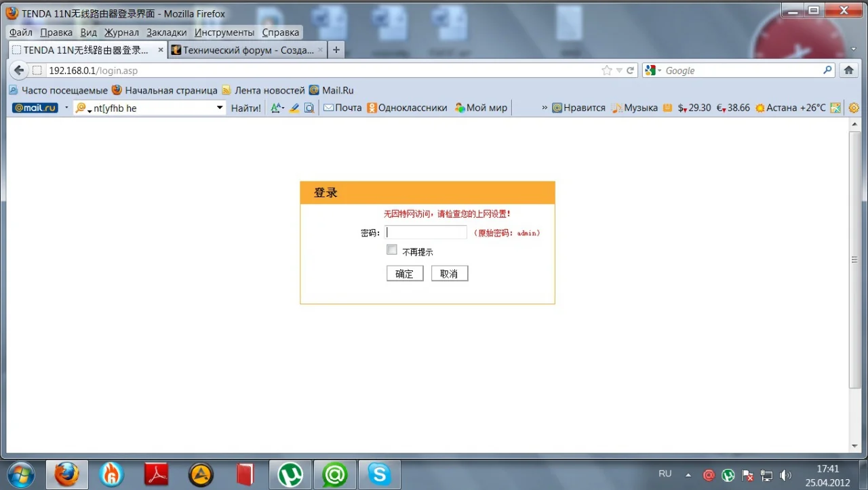This screenshot has width=868, height=490.
Task: Close the TENDA 11N tab
Action: click(161, 50)
